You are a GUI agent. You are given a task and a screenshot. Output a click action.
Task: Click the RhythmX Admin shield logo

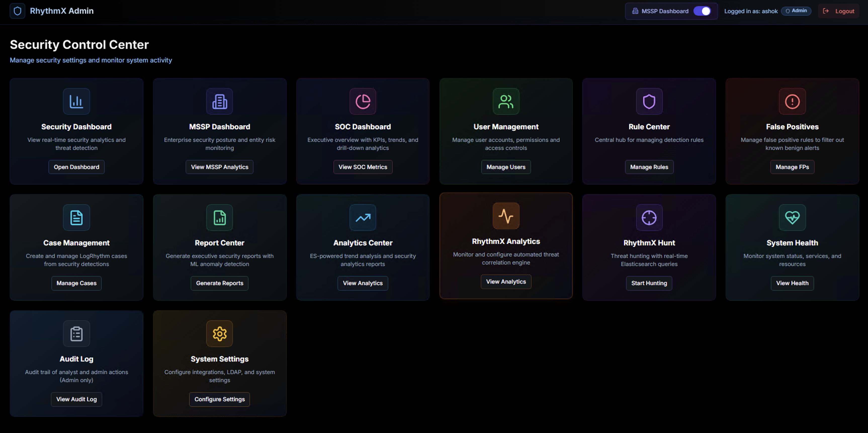point(18,11)
